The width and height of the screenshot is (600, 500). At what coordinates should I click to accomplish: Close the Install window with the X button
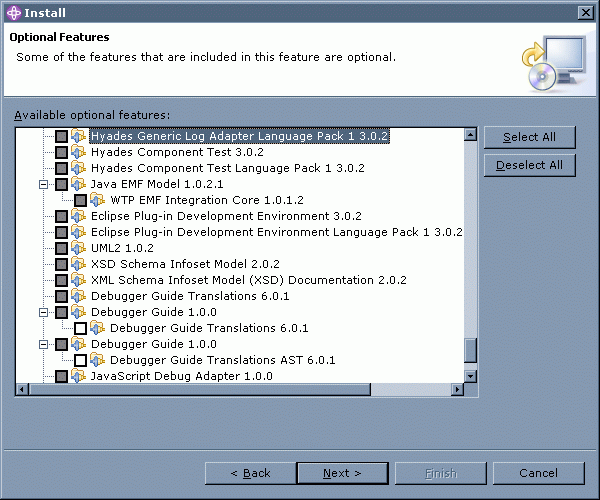click(x=585, y=13)
